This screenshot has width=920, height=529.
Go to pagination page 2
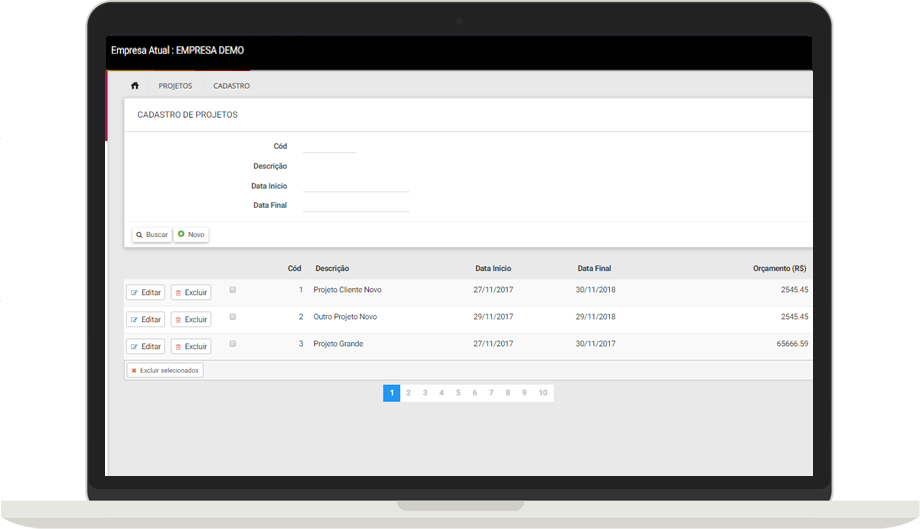(408, 393)
